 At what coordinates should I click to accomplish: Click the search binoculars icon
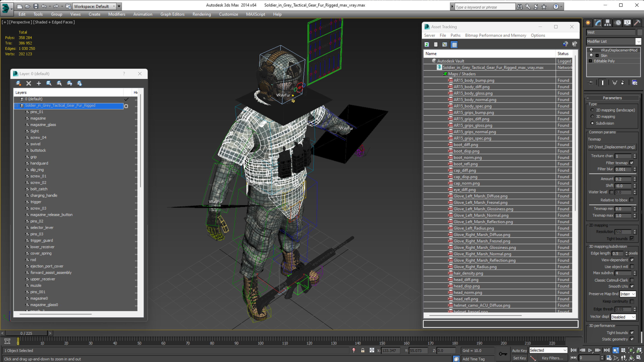click(x=519, y=7)
